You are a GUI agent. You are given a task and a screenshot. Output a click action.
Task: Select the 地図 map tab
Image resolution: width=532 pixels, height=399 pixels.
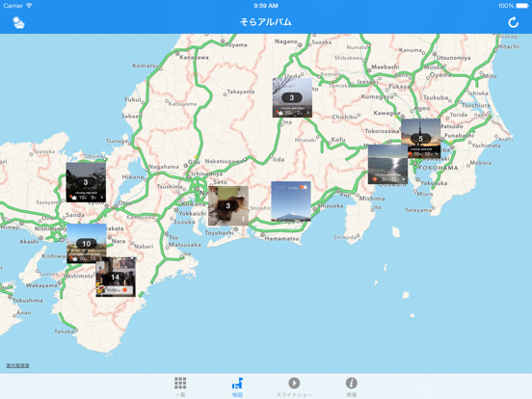(x=237, y=386)
